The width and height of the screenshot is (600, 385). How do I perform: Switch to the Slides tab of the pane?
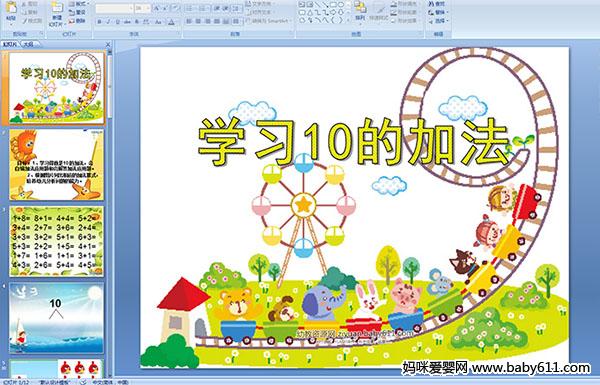coord(10,44)
